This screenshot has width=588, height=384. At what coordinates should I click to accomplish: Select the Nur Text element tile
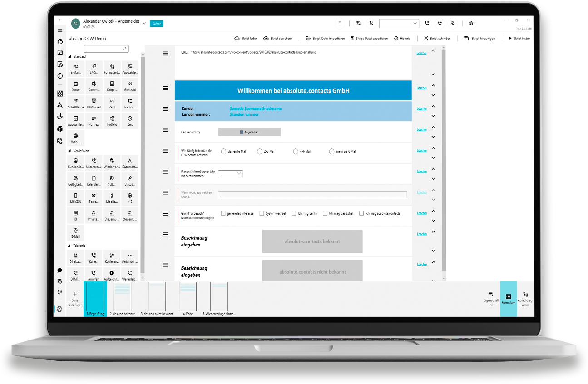pos(94,121)
